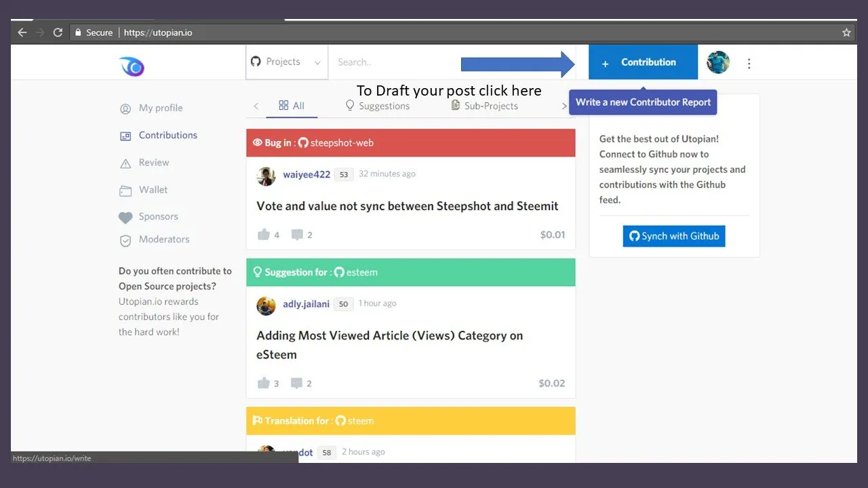
Task: Select the Suggestions tab
Action: click(378, 106)
